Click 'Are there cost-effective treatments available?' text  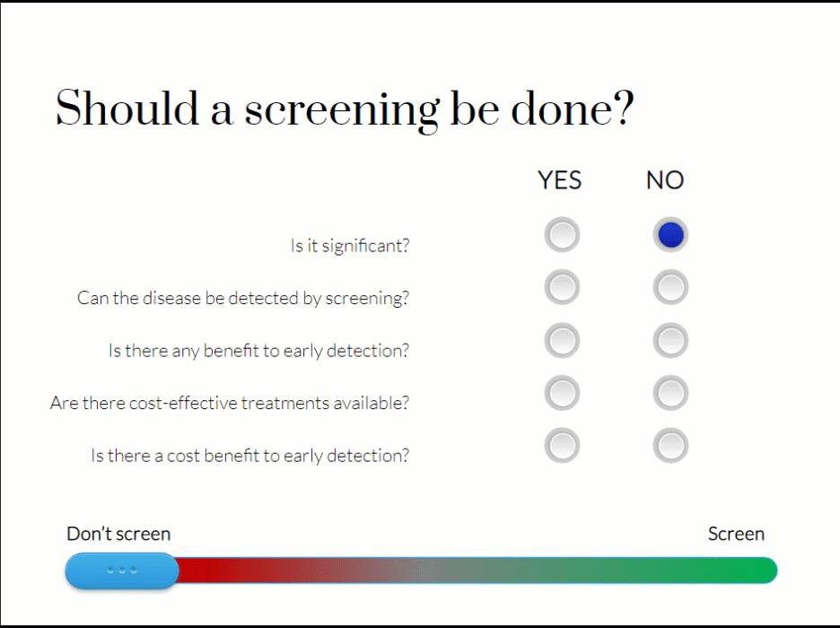[230, 403]
